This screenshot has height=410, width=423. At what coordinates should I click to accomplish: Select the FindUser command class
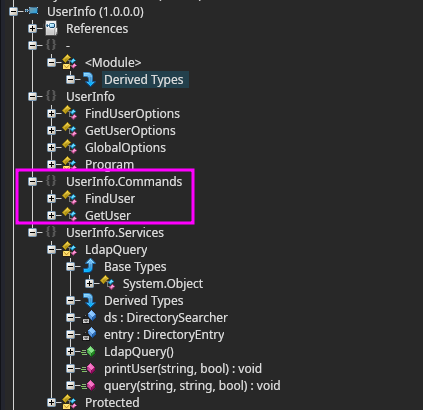(x=110, y=198)
